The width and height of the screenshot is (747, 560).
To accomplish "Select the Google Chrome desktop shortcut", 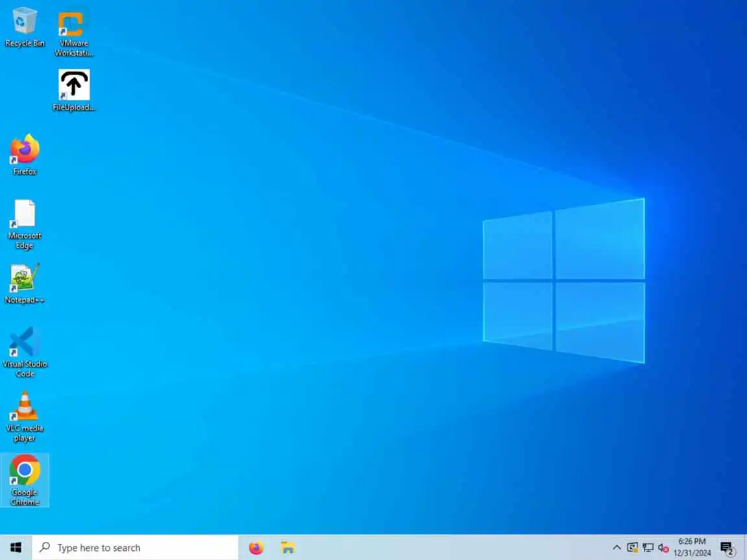I will point(24,480).
